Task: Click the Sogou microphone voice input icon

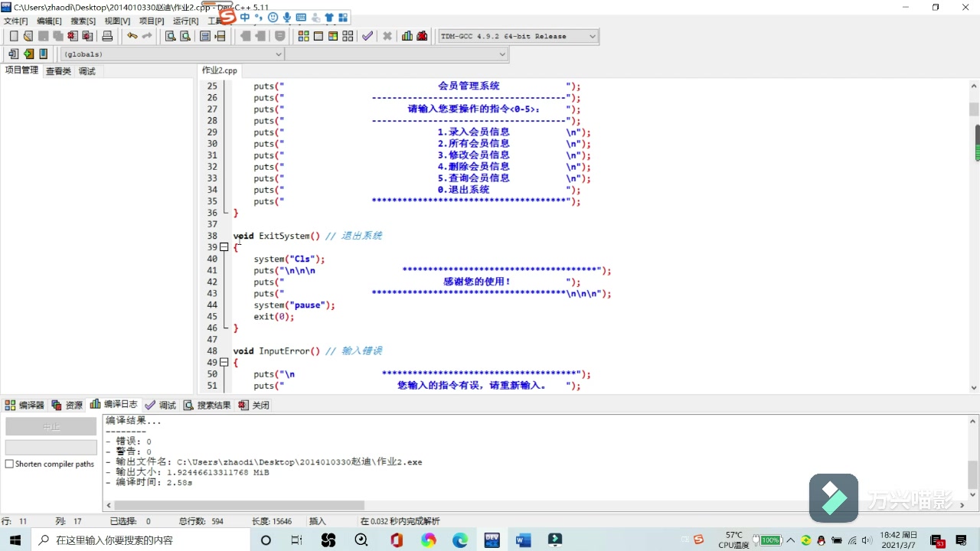Action: pos(287,17)
